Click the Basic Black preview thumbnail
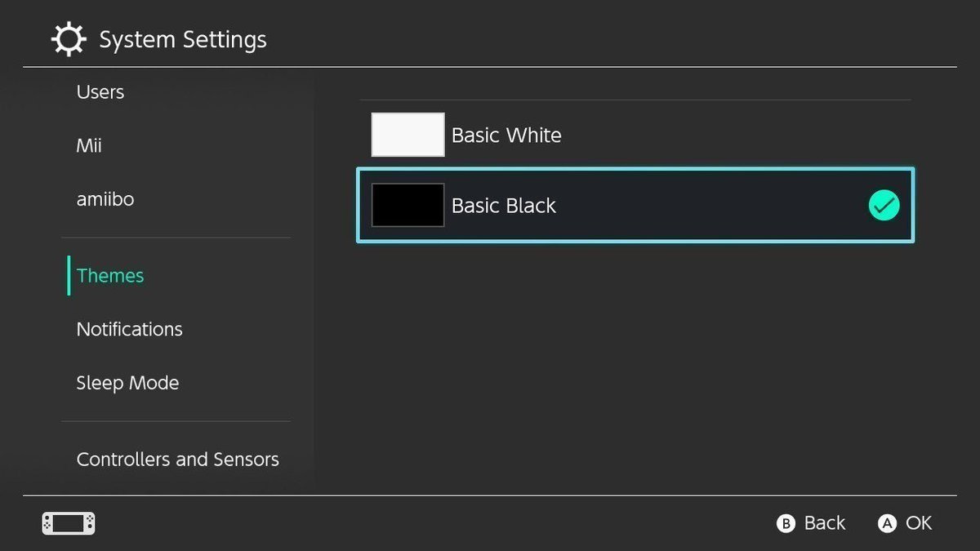Screen dimensions: 980x551 pos(408,205)
